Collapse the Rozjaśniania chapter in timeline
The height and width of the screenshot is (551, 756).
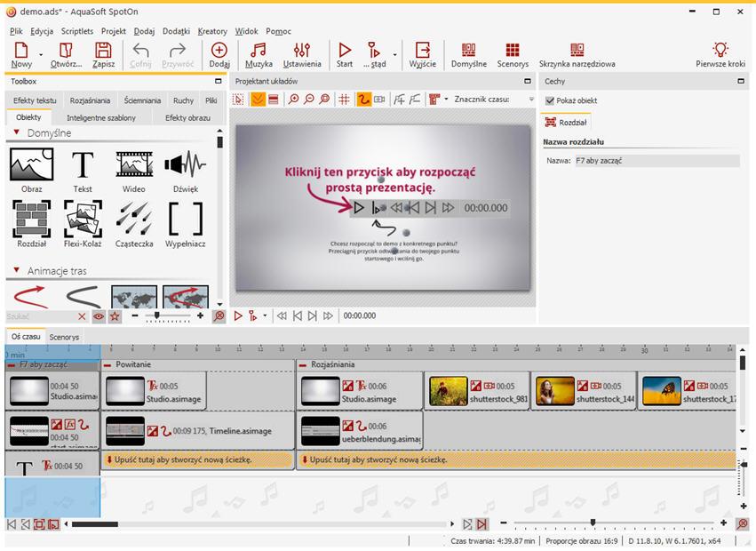tap(303, 364)
